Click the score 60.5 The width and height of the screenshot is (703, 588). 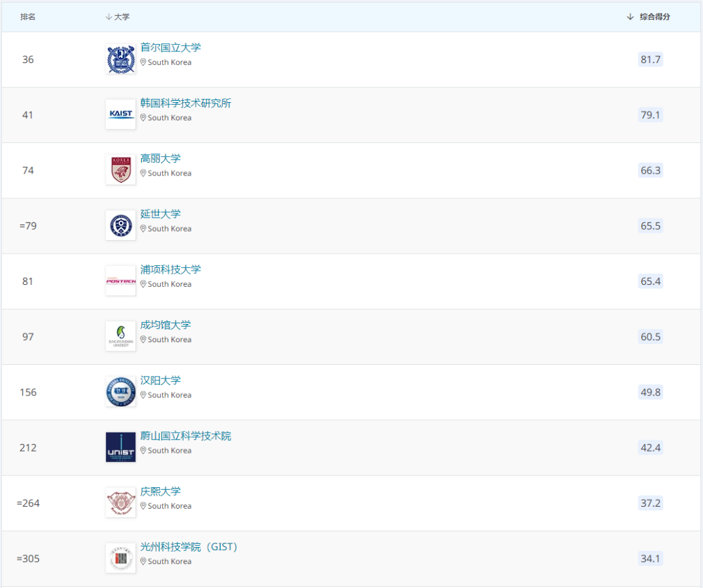tap(650, 336)
